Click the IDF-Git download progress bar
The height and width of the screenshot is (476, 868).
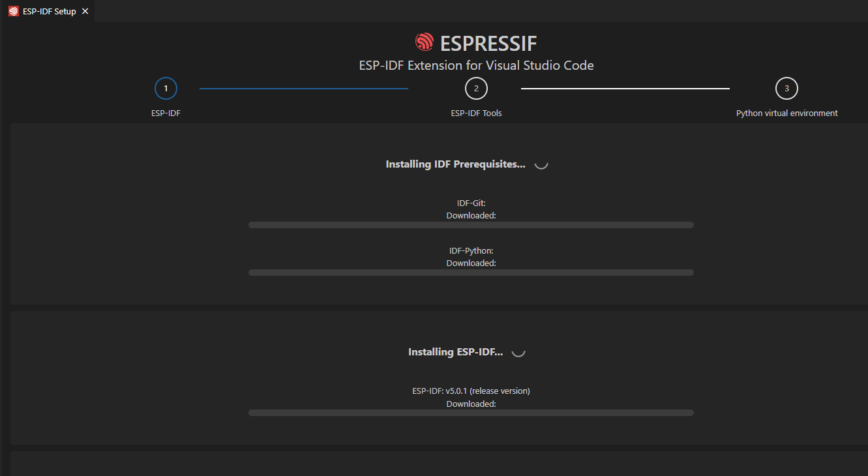coord(471,225)
